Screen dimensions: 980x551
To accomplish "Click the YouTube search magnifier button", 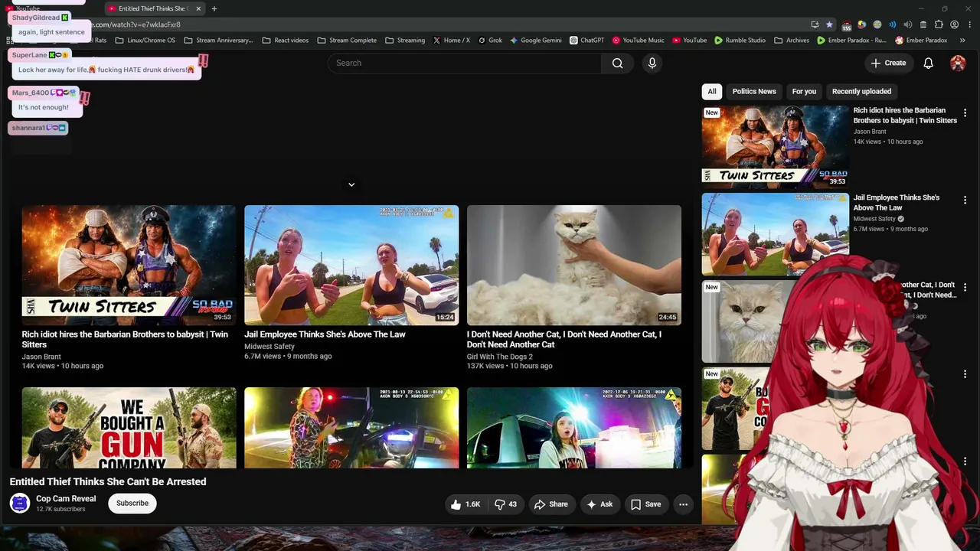I will tap(617, 63).
